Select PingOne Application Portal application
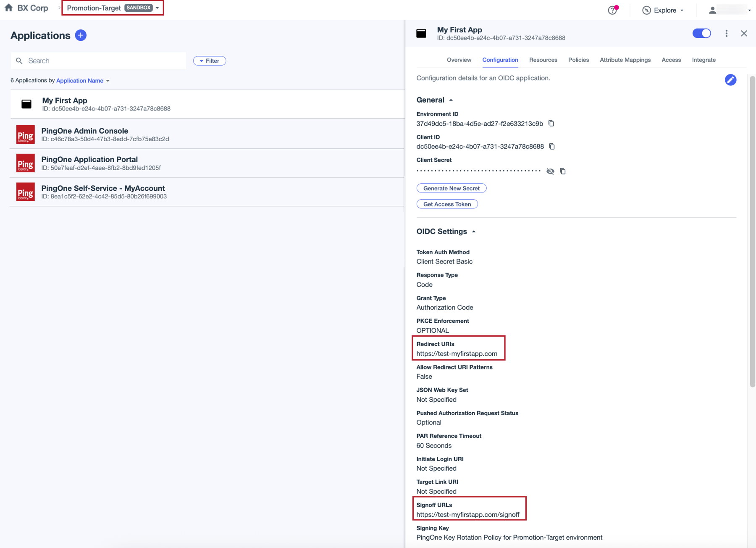 pos(207,163)
